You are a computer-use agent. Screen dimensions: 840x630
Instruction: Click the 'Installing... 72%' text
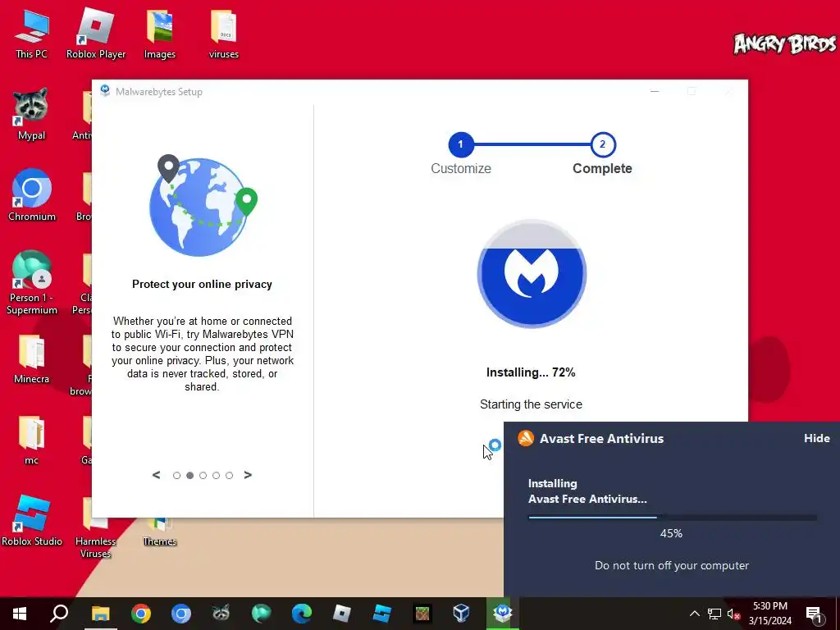click(x=531, y=372)
